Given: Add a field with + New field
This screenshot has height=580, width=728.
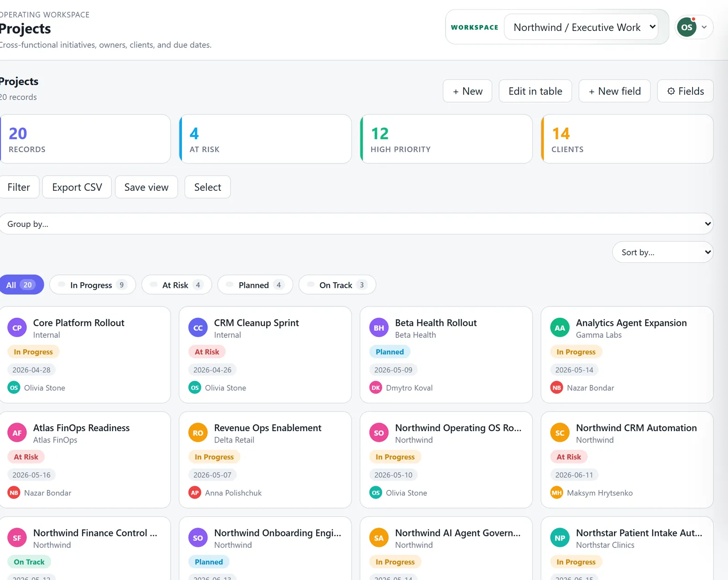Looking at the screenshot, I should pos(615,91).
